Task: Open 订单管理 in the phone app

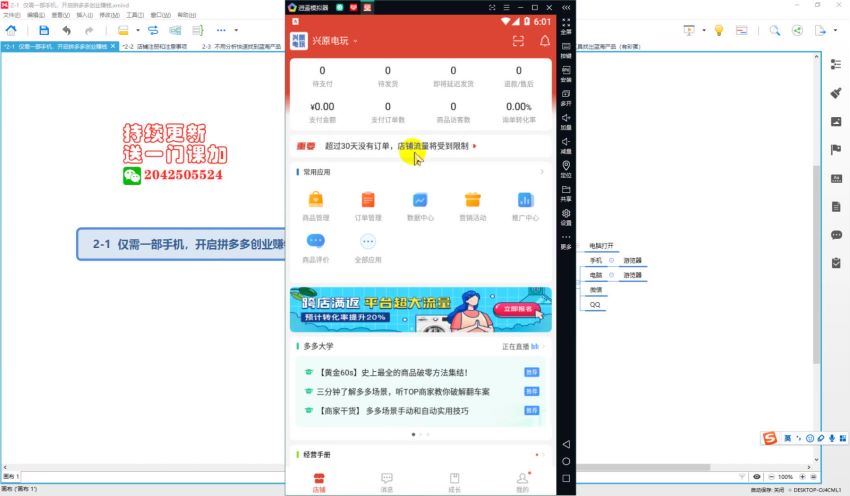Action: pyautogui.click(x=368, y=206)
